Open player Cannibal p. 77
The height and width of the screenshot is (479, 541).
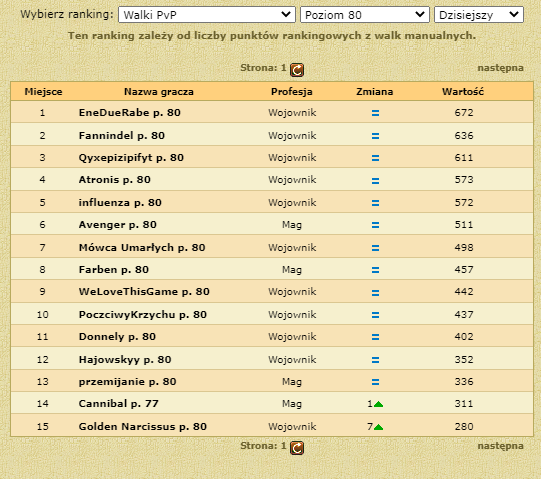(x=119, y=403)
